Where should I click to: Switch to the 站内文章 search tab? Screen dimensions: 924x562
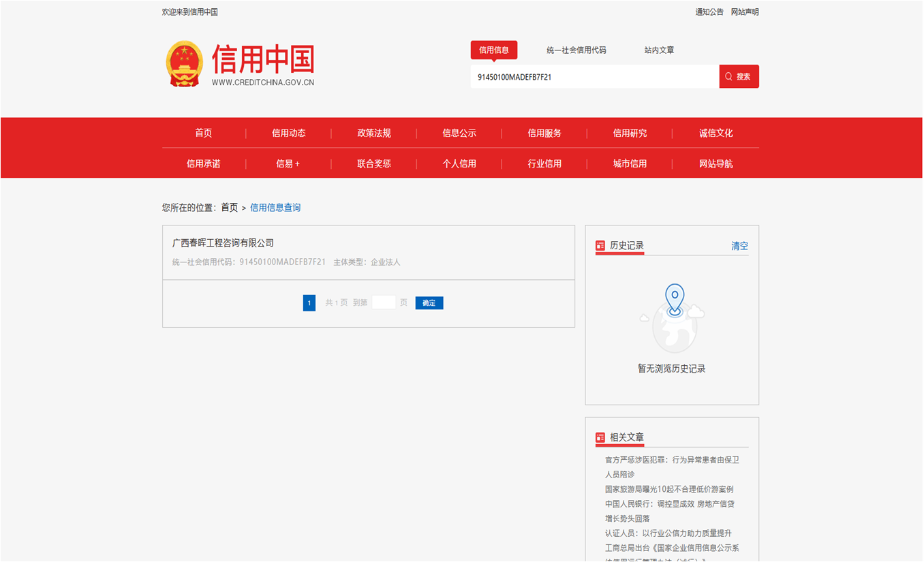coord(658,50)
